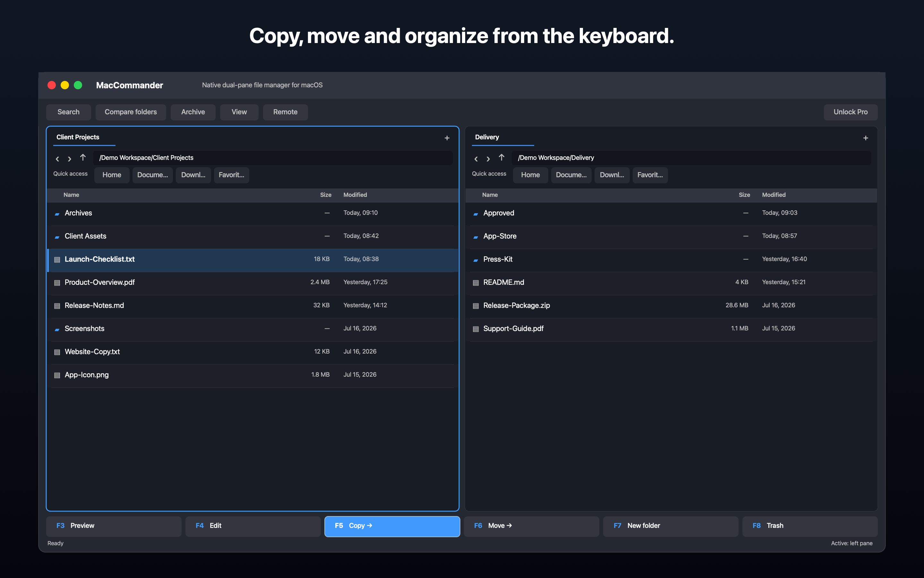The height and width of the screenshot is (578, 924).
Task: Jump to Downloads in the Delivery pane
Action: (612, 175)
